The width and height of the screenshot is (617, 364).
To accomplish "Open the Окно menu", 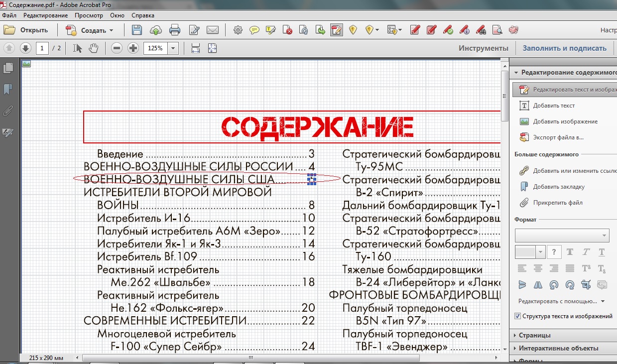I will (118, 15).
